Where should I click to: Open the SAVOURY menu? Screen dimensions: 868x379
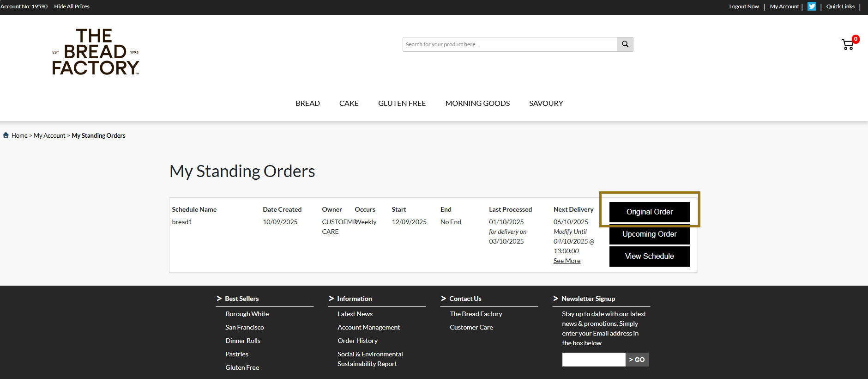pyautogui.click(x=546, y=103)
